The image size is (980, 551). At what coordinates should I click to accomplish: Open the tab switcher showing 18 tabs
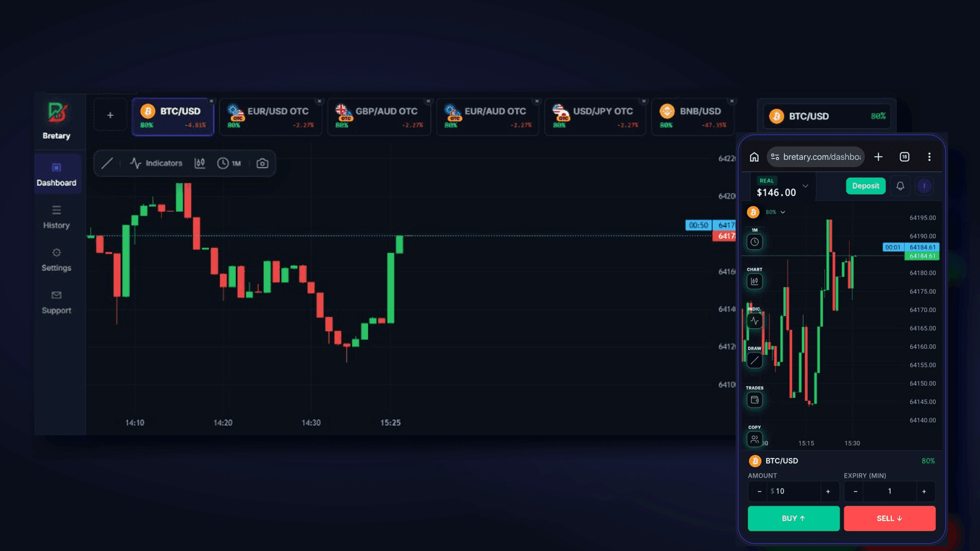click(905, 157)
